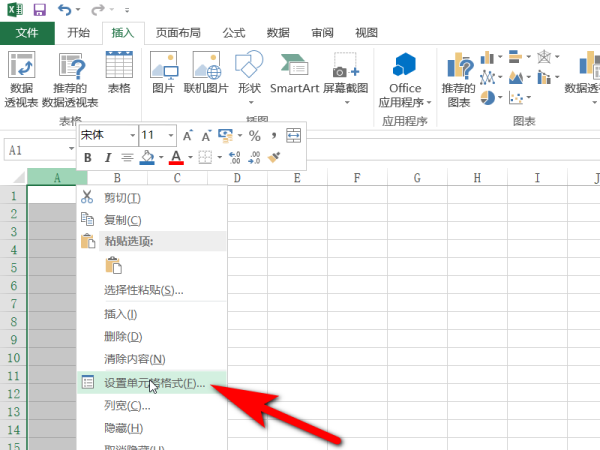Insert a PivotTable (数据透视表)
600x450 pixels.
[x=21, y=80]
